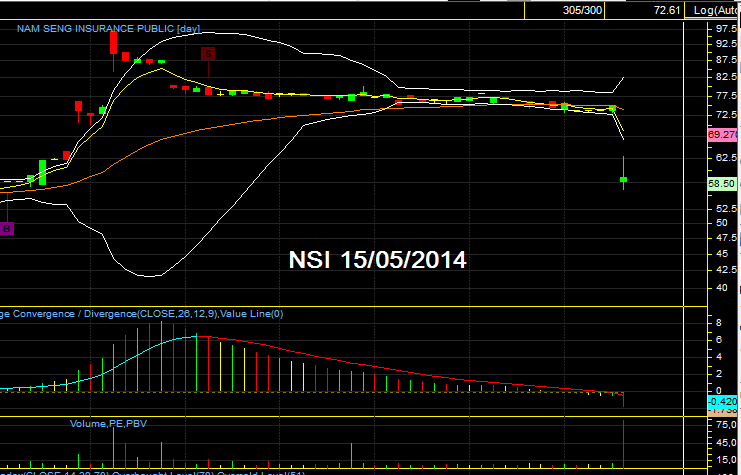The height and width of the screenshot is (475, 741).
Task: Click the 40 price axis label
Action: click(722, 287)
